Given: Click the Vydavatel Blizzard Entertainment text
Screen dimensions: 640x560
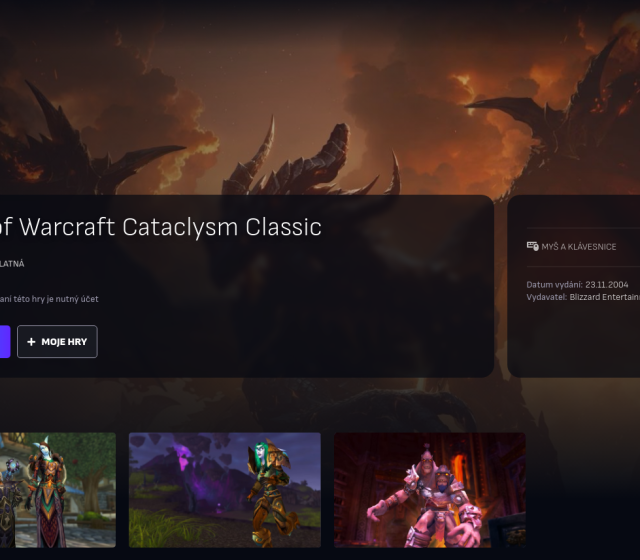Looking at the screenshot, I should [x=583, y=297].
